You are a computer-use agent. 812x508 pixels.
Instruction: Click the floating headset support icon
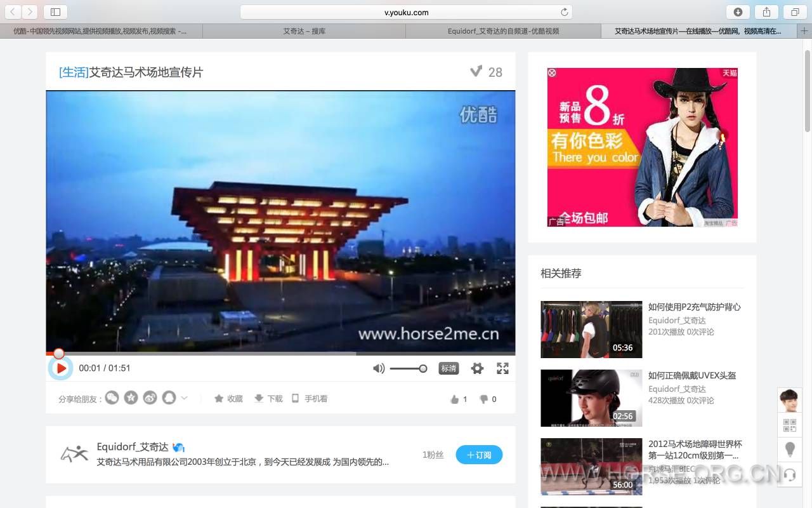point(790,474)
